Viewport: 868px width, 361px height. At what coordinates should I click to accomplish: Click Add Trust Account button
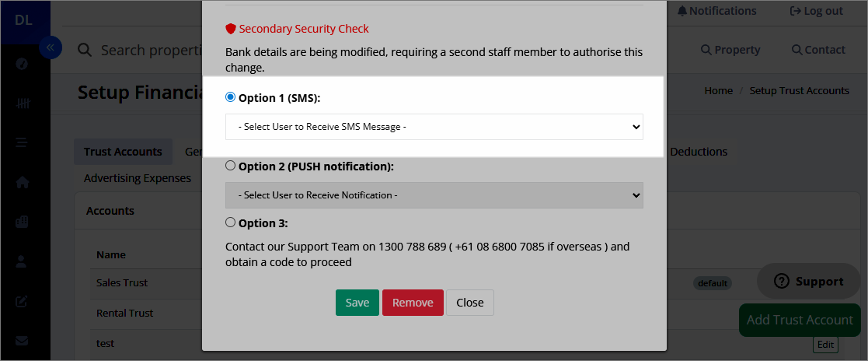click(800, 320)
